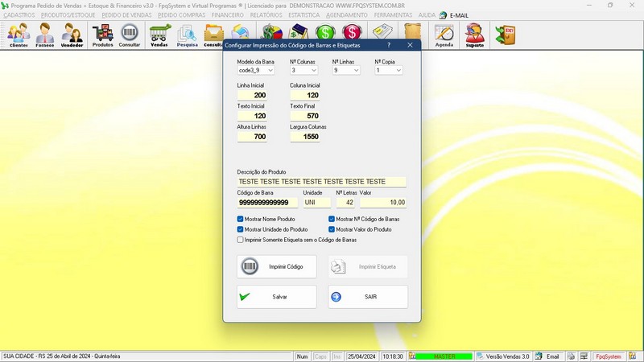The width and height of the screenshot is (644, 362).
Task: Open the Clientes toolbar icon
Action: (19, 35)
